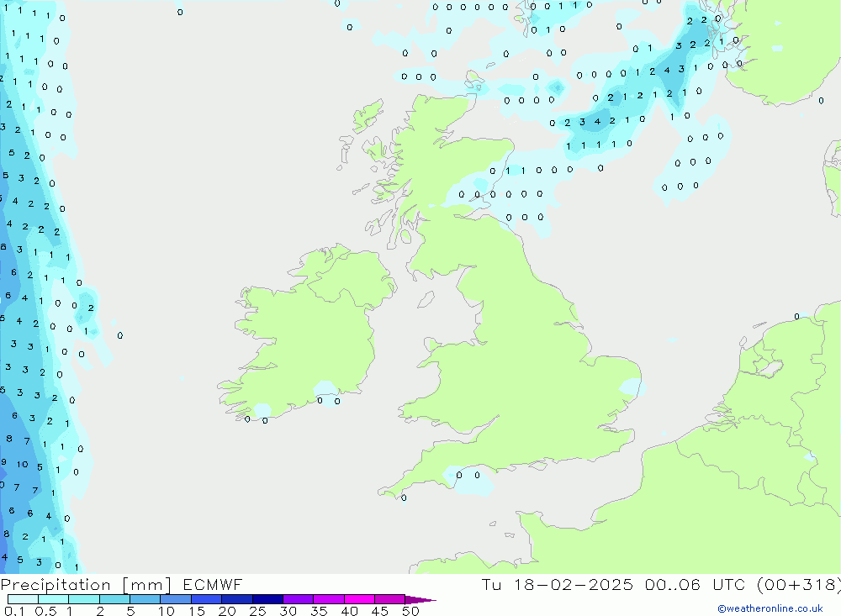The height and width of the screenshot is (616, 841).
Task: Choose the 30–35 mm purple legend swatch
Action: (x=298, y=599)
